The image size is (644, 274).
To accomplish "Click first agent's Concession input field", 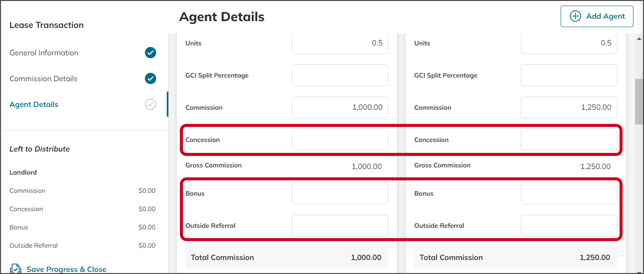I will [x=340, y=140].
